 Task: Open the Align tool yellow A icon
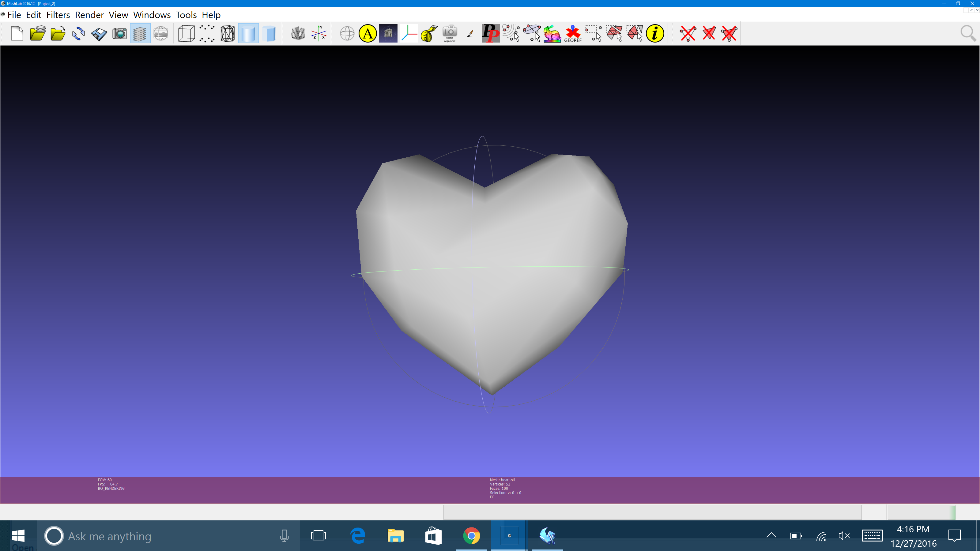tap(367, 33)
